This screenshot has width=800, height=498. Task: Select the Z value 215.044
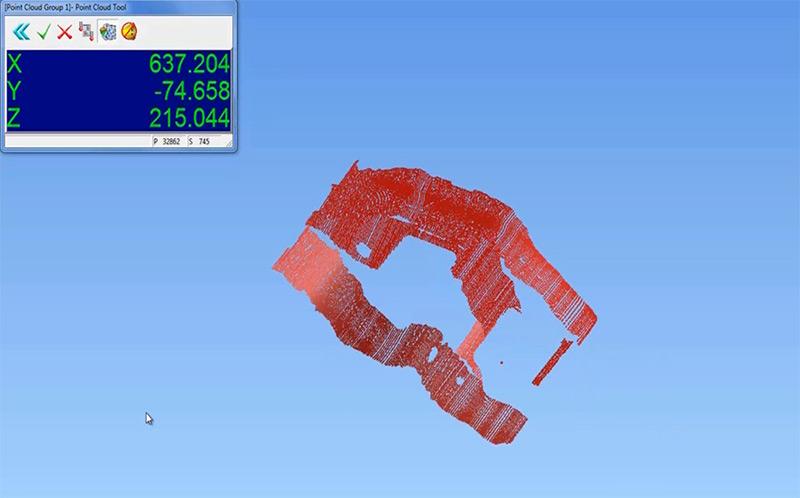click(x=189, y=117)
